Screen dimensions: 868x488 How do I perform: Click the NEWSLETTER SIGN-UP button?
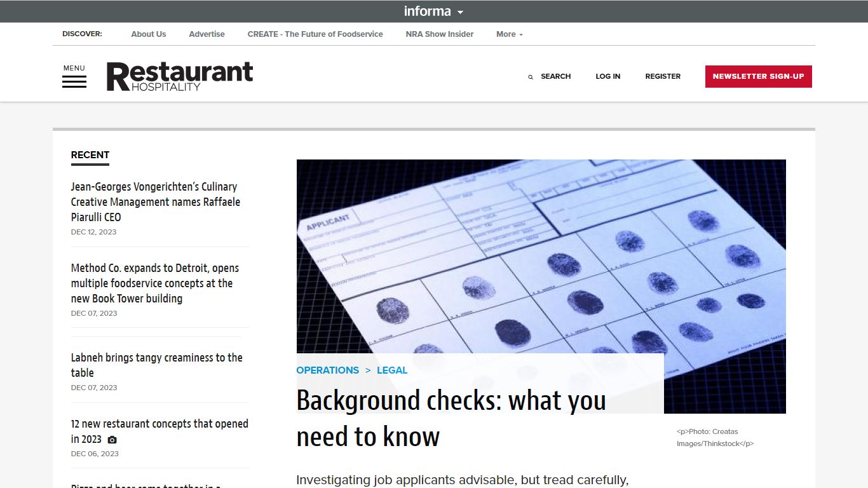click(x=759, y=76)
